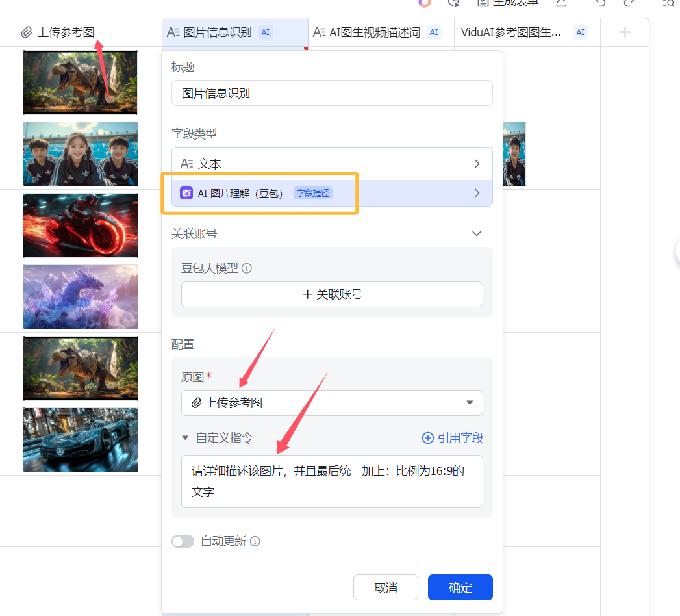
Task: Collapse the 自定义指令 section triangle
Action: [x=185, y=438]
